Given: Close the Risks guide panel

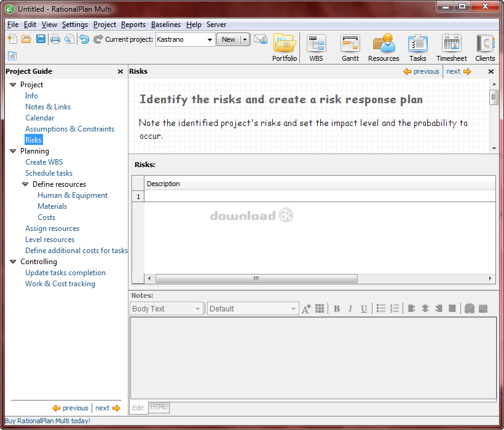Looking at the screenshot, I should coord(491,71).
